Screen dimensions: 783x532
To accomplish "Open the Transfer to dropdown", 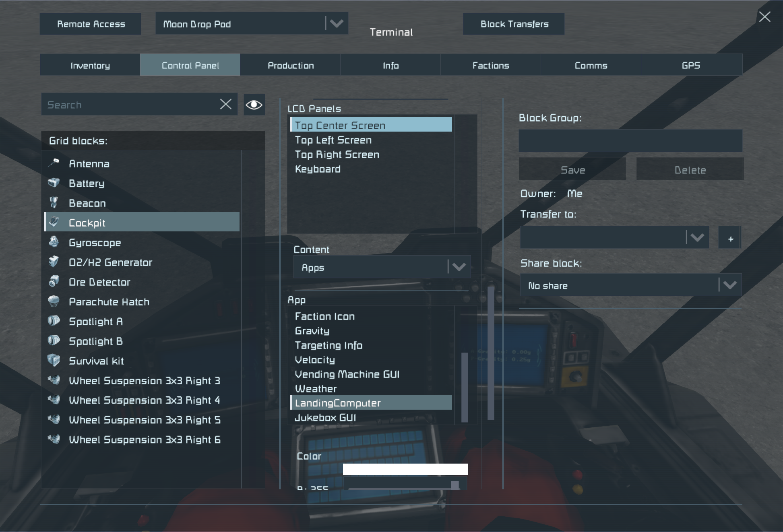I will (697, 237).
